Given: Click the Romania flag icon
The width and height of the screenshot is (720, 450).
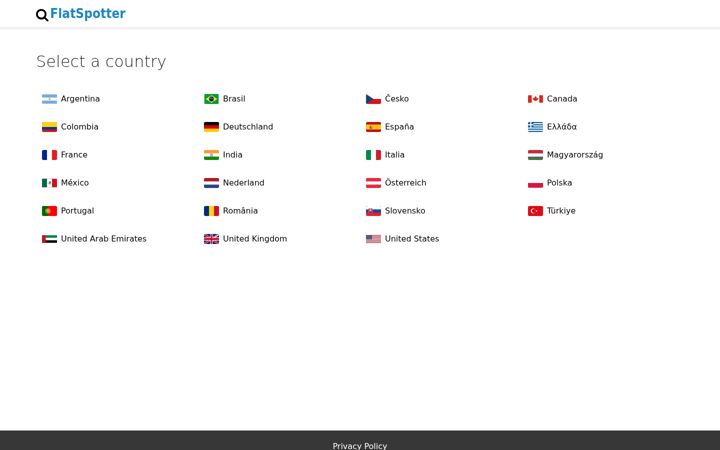Looking at the screenshot, I should (212, 211).
